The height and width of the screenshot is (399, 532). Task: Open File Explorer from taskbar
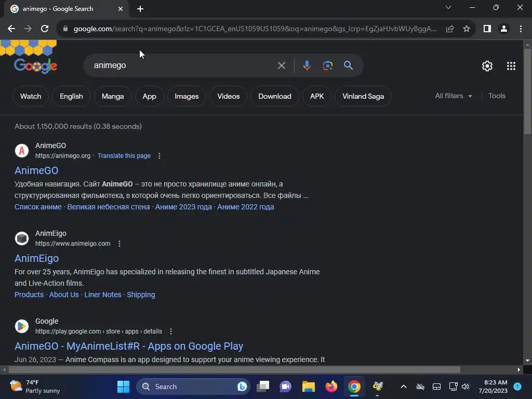click(x=309, y=387)
